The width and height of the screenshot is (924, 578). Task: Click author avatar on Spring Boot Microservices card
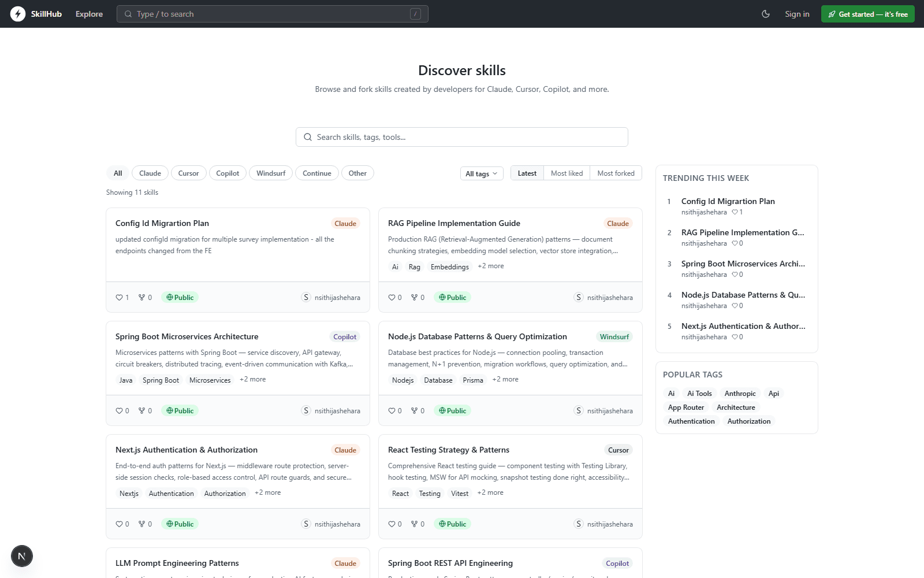click(x=306, y=410)
